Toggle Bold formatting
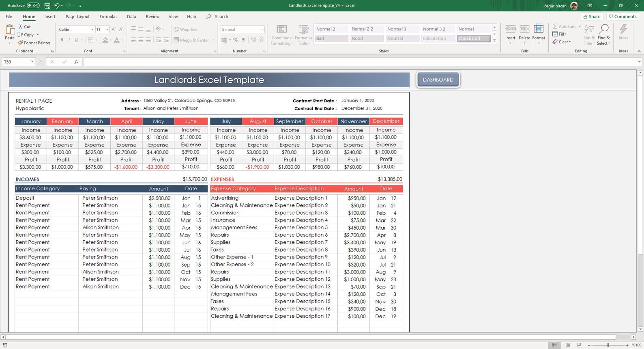 pos(62,40)
